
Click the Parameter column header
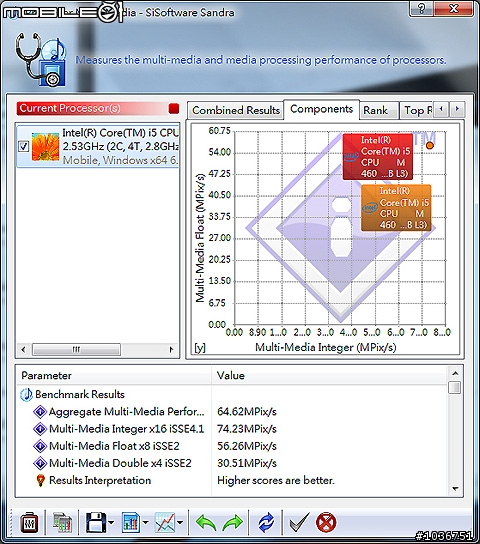tap(114, 375)
